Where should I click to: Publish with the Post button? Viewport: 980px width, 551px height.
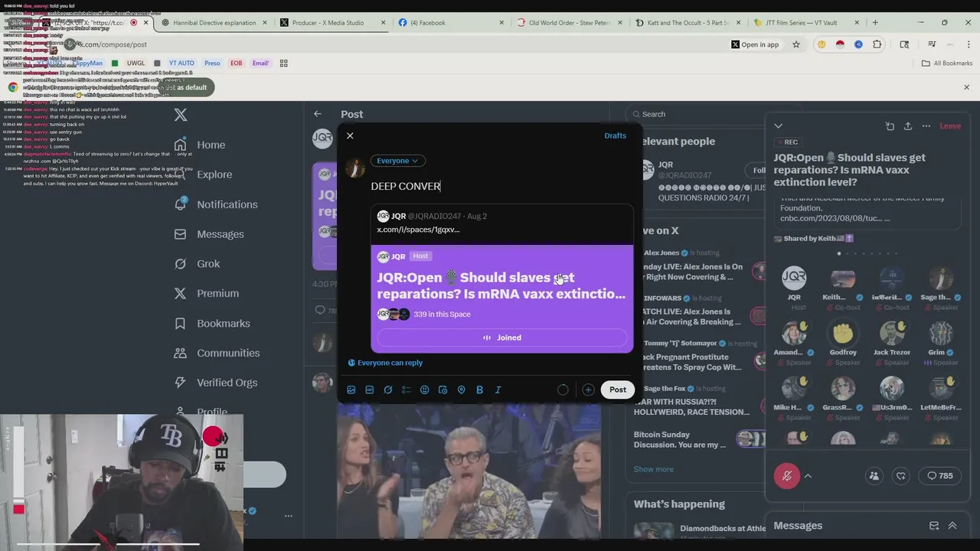coord(618,390)
